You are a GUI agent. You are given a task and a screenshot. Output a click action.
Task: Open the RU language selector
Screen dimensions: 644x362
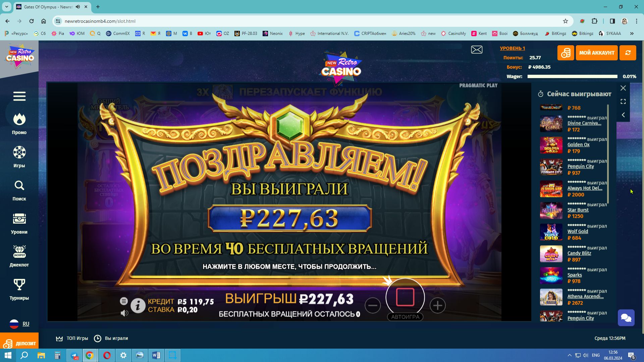tap(19, 324)
